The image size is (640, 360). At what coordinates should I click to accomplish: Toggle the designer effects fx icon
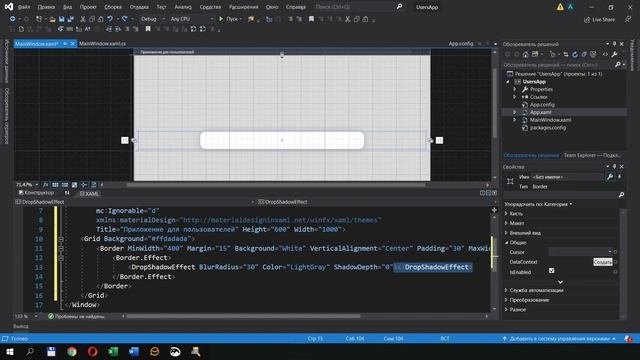click(45, 185)
